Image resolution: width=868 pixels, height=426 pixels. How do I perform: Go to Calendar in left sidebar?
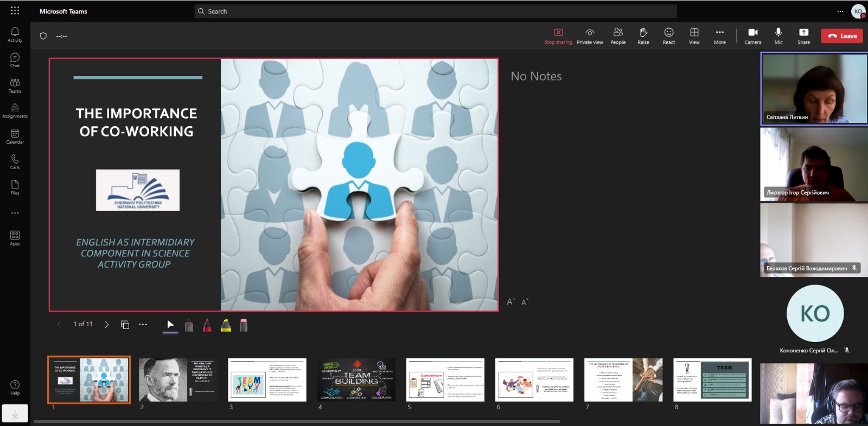click(x=15, y=137)
